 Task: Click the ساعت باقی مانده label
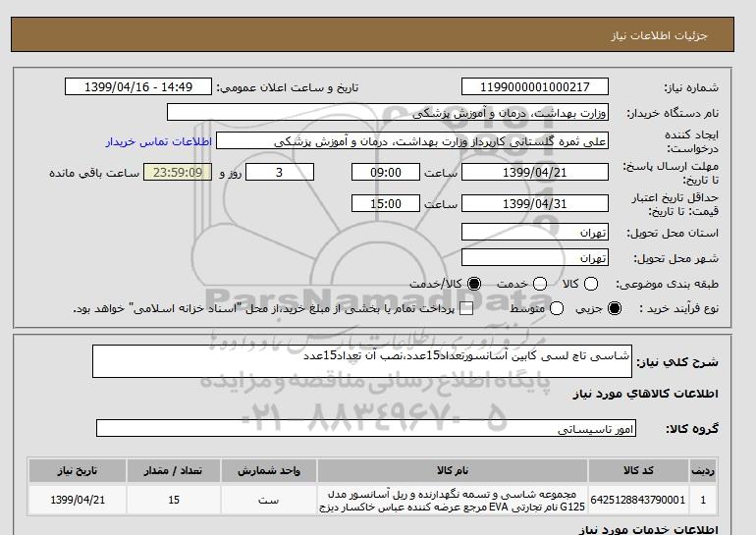94,173
